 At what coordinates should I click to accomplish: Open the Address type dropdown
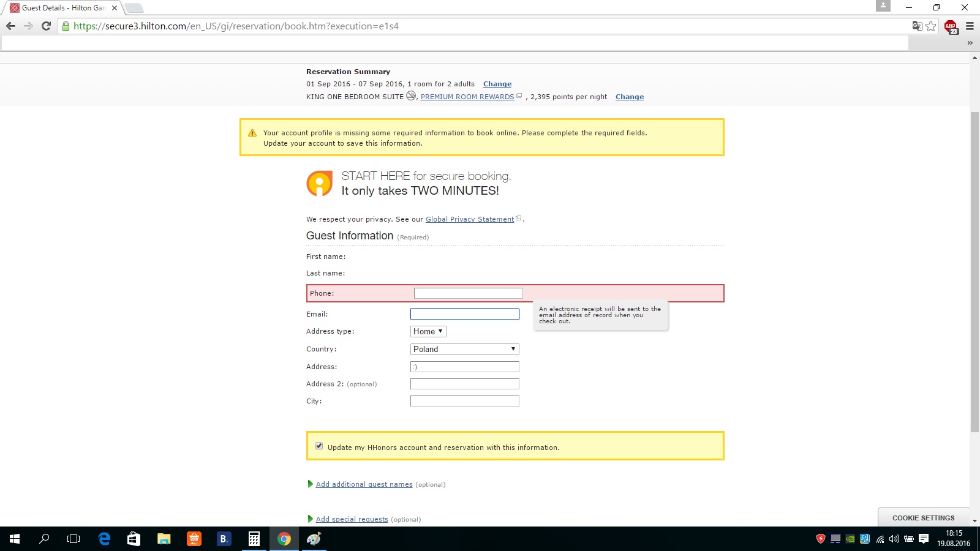[x=428, y=331]
